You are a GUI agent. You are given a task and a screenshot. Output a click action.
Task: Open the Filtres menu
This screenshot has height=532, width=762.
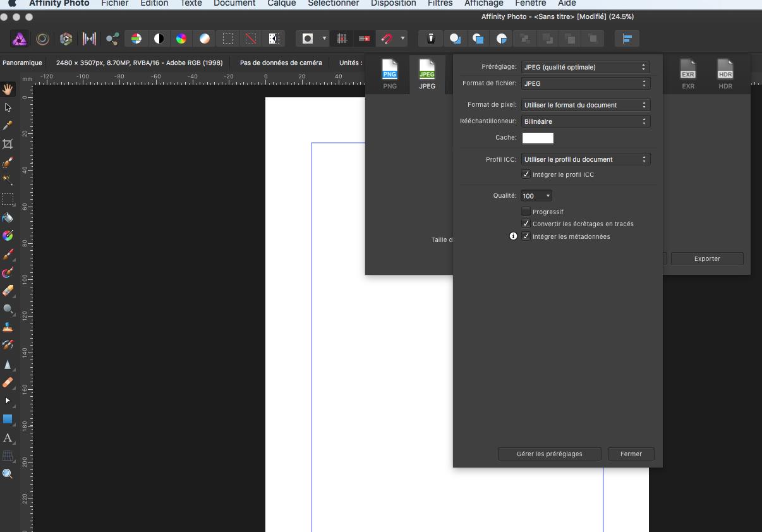[440, 3]
